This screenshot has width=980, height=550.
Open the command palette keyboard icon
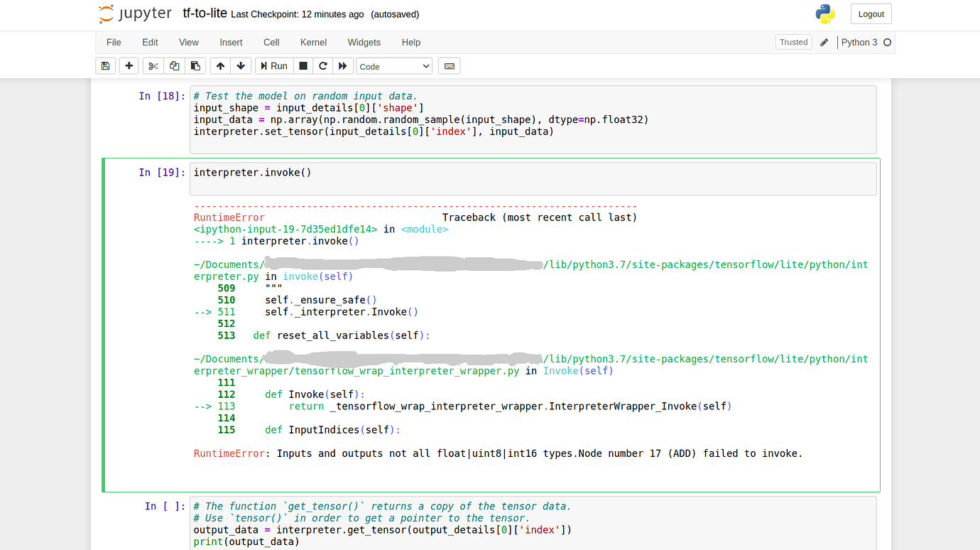point(449,65)
